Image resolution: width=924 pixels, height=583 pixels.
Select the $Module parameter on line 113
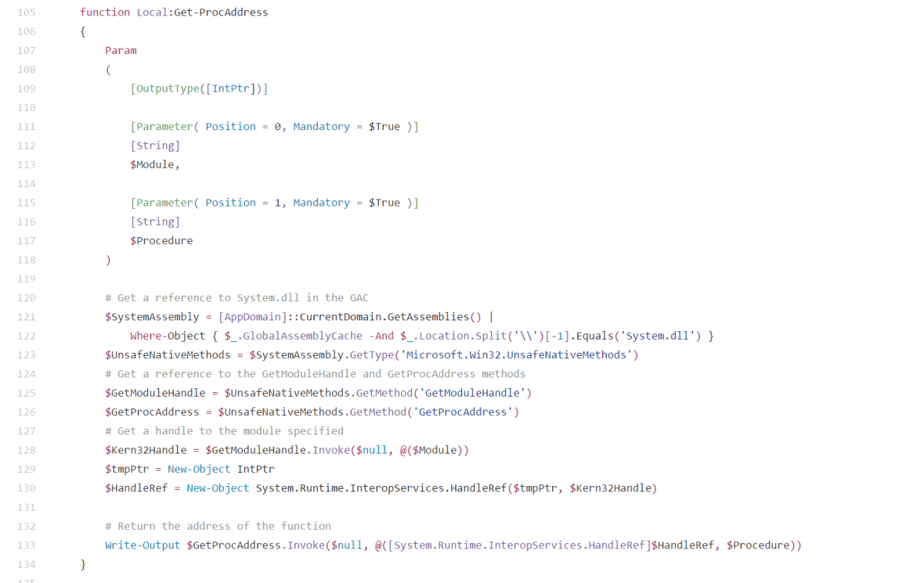154,165
